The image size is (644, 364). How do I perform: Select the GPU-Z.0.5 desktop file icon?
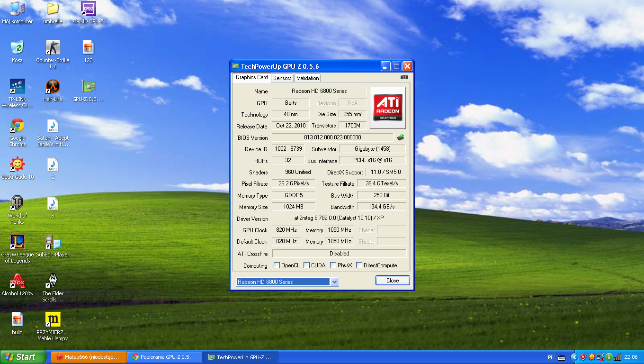pyautogui.click(x=88, y=91)
